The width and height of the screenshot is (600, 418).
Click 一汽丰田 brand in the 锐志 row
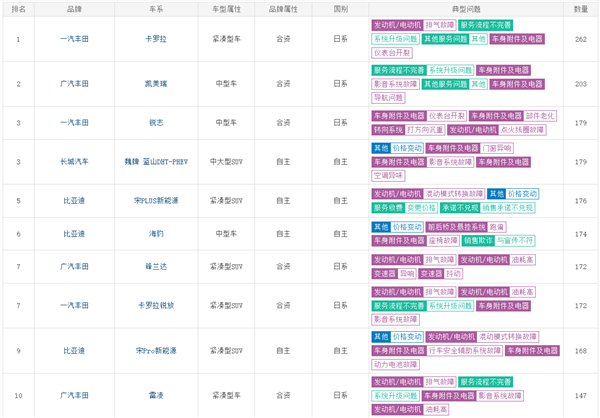pyautogui.click(x=74, y=123)
